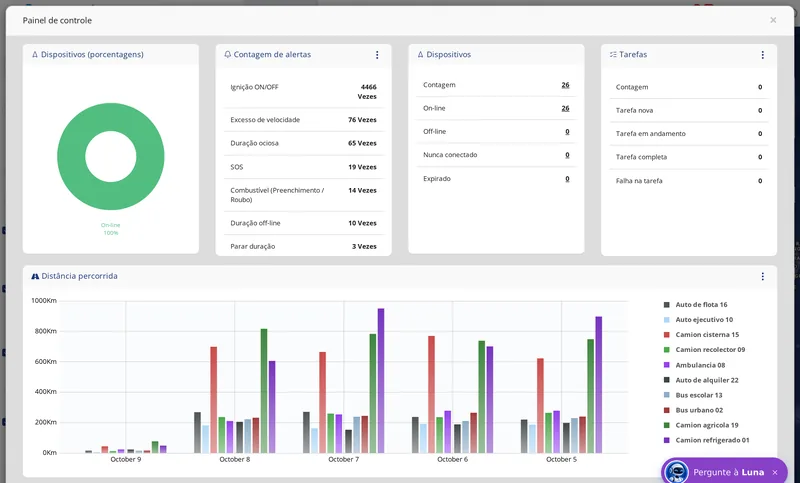Click the 4466 Vezes value
The image size is (800, 483).
(x=367, y=92)
